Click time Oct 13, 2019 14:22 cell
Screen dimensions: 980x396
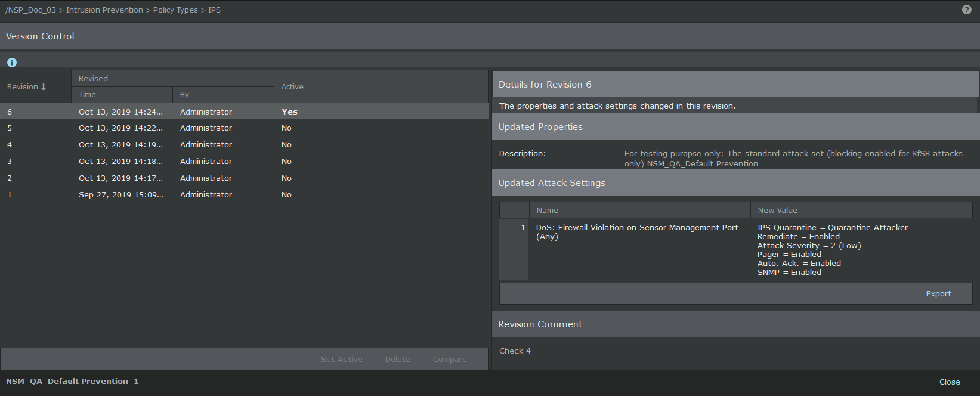(x=120, y=128)
